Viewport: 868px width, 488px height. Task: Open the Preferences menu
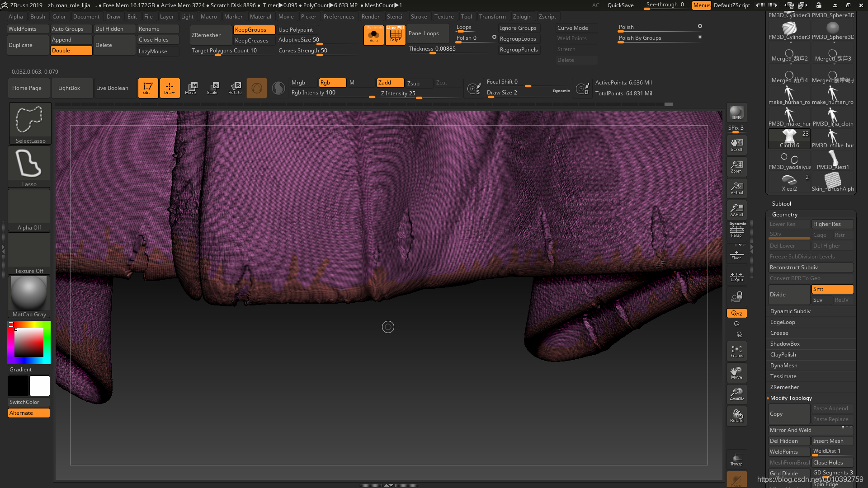(339, 17)
